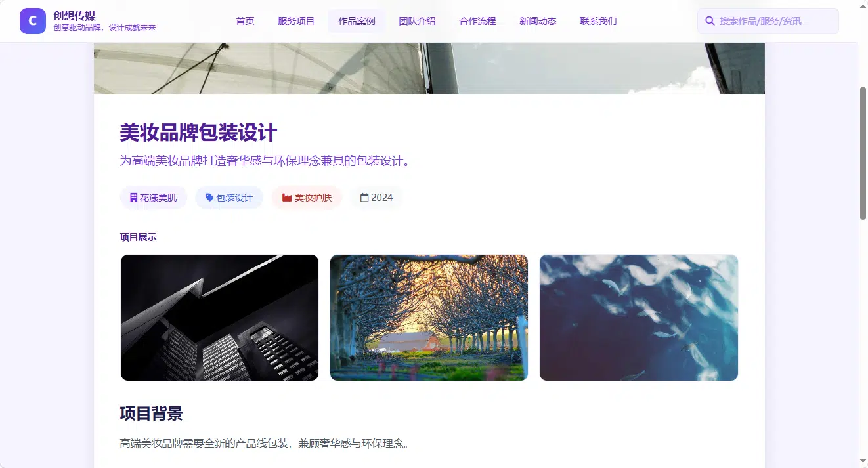Focus the 搜索作品/服务/资讯 search field
Screen dimensions: 868x468
[x=768, y=21]
